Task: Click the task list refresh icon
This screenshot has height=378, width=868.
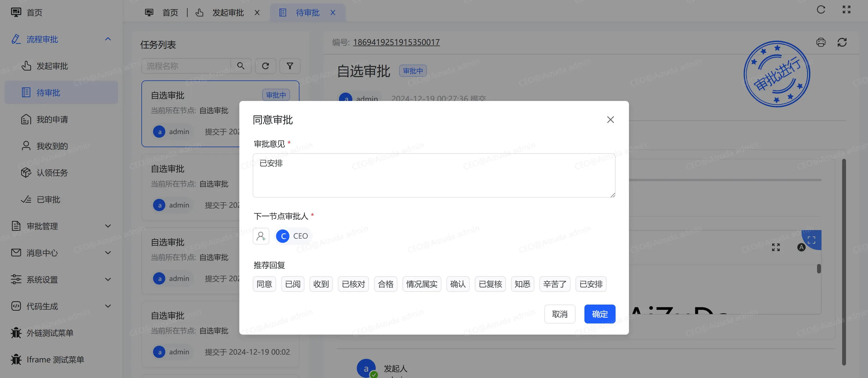Action: coord(265,66)
